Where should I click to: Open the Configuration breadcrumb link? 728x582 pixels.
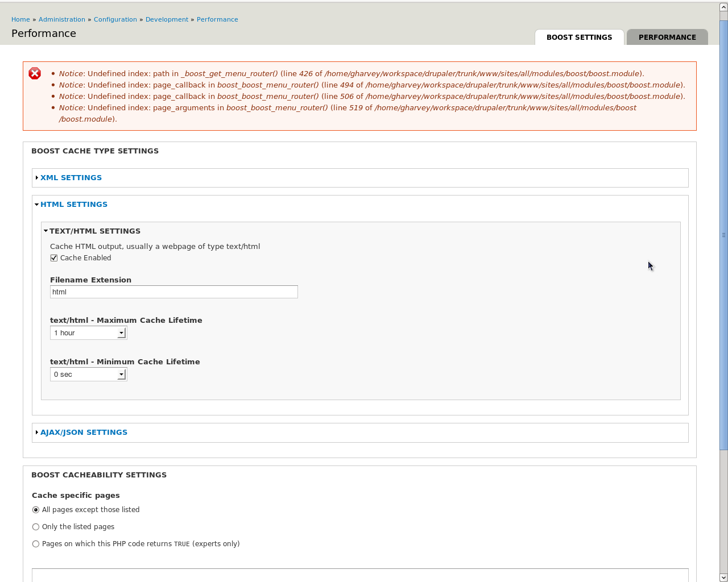pos(115,19)
